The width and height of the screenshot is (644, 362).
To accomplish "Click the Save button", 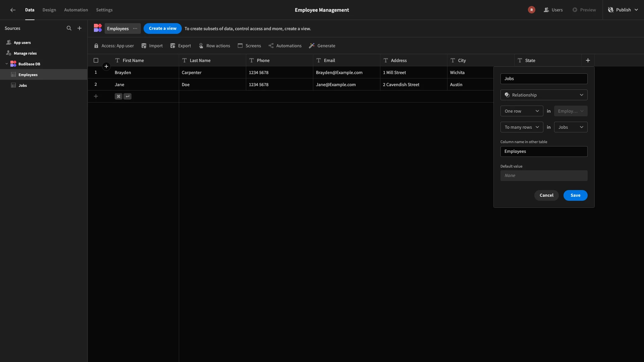I will point(576,195).
